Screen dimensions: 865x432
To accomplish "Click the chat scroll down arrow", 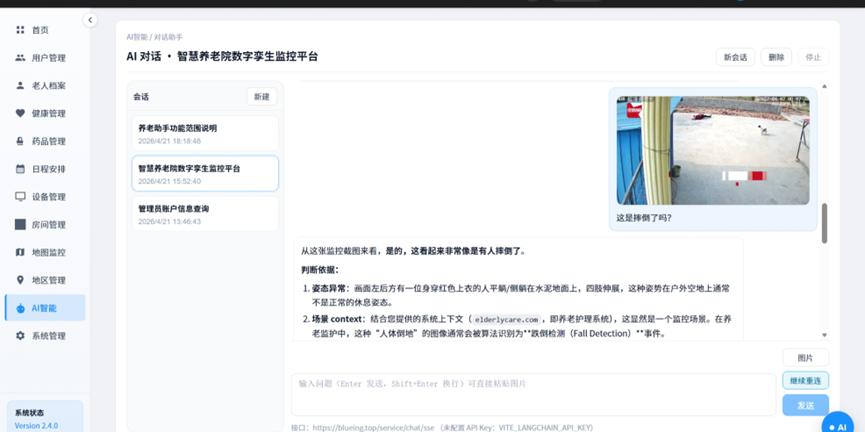I will (x=824, y=334).
